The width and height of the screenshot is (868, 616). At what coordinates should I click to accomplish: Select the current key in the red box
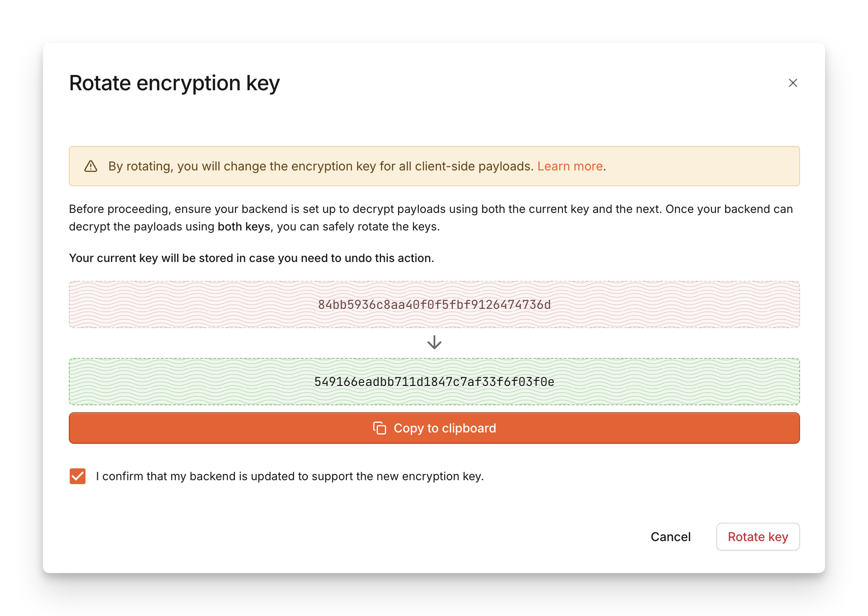[434, 305]
